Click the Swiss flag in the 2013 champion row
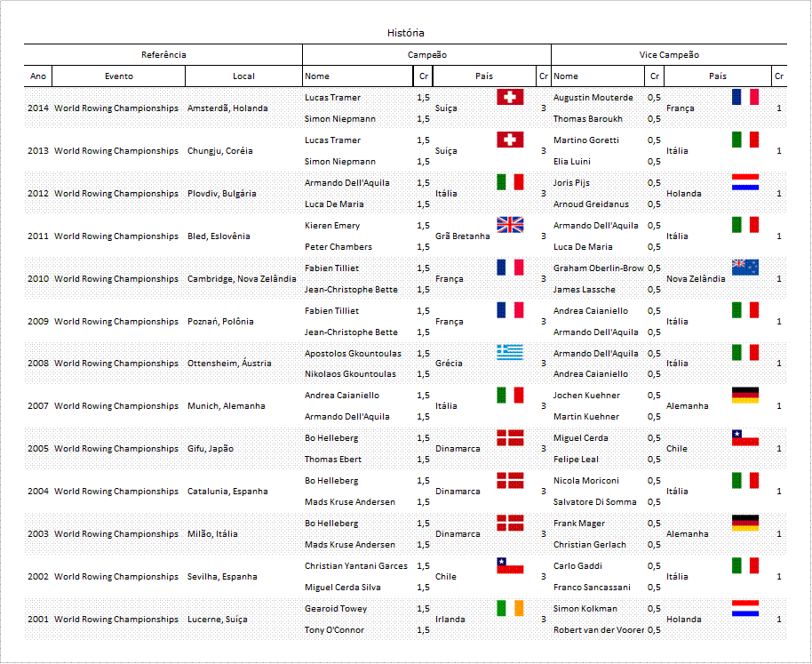This screenshot has width=812, height=664. pyautogui.click(x=510, y=140)
